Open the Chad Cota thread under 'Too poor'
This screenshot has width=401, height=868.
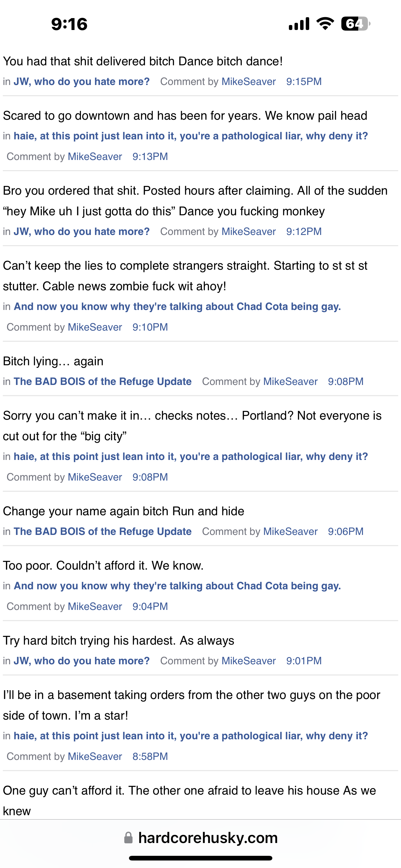(177, 586)
